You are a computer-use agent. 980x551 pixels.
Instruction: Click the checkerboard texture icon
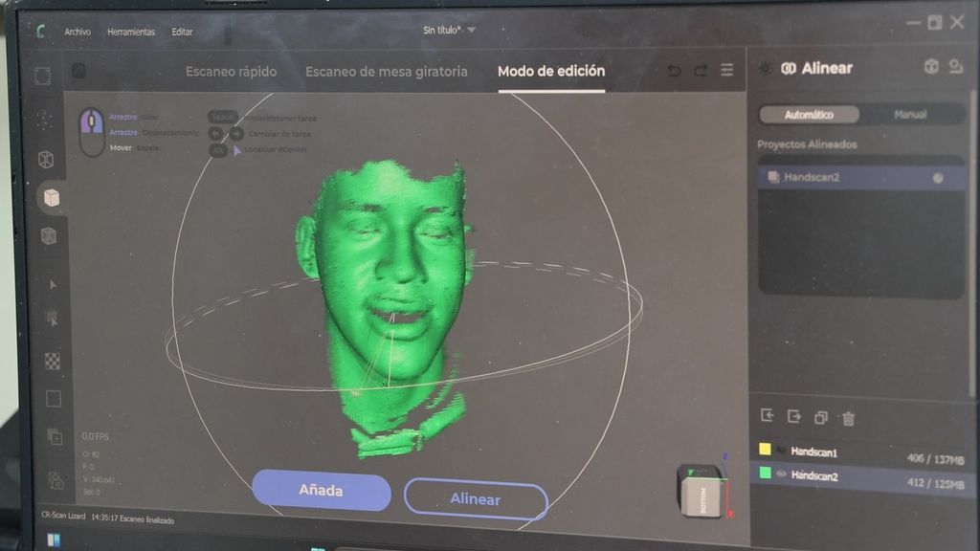pos(53,361)
